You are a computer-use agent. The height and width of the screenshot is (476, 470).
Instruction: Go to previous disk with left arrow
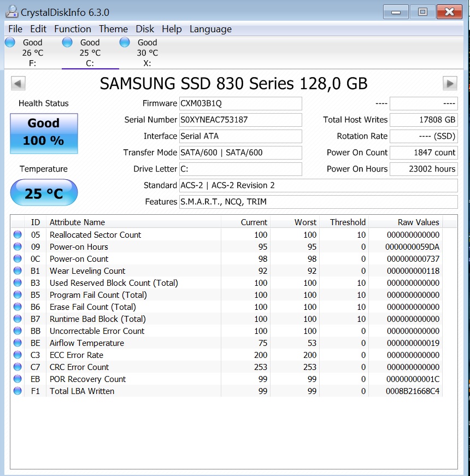[18, 83]
